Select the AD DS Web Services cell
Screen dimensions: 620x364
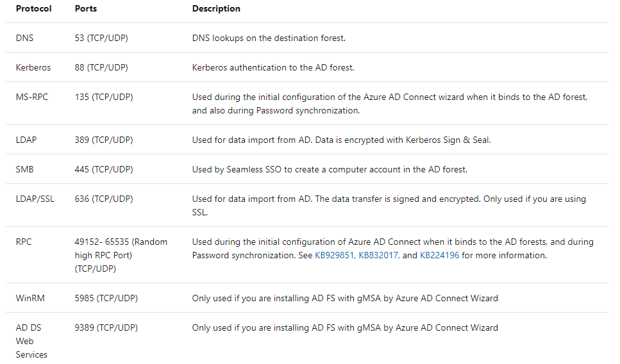tap(31, 341)
